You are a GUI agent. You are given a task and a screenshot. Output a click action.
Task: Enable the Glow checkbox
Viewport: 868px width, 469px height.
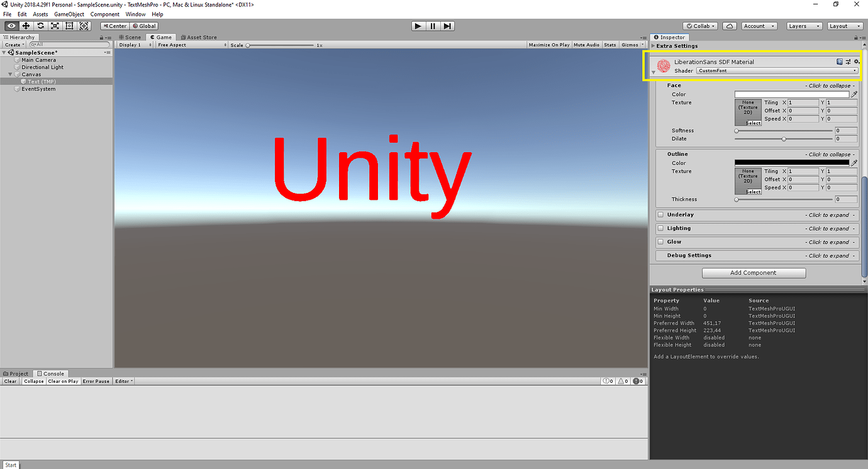(660, 241)
